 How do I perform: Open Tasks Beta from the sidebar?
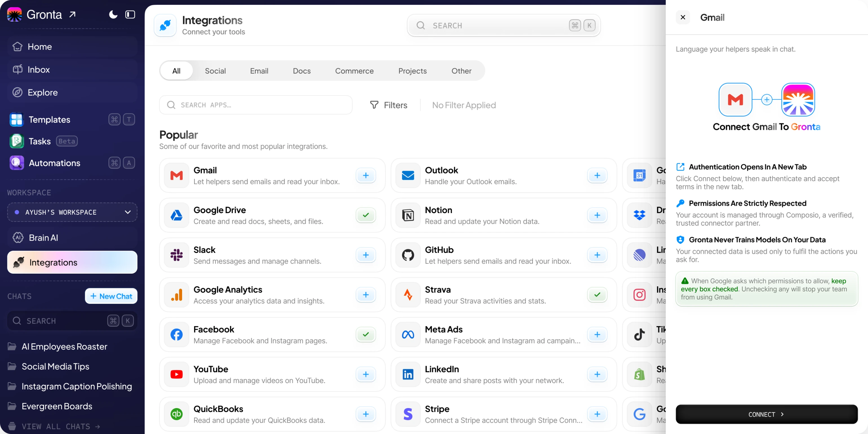point(72,141)
